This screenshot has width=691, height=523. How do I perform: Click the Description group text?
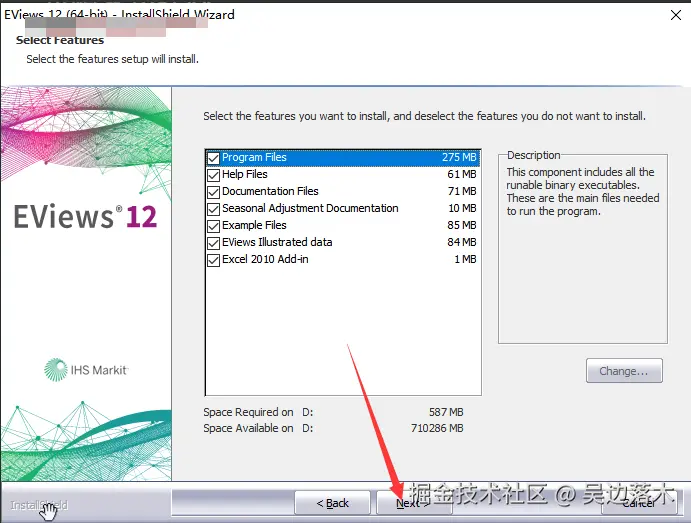[583, 191]
